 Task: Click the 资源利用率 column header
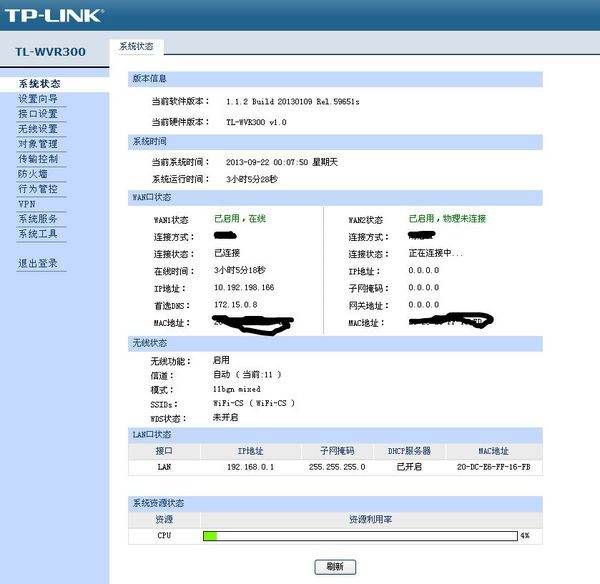coord(370,519)
